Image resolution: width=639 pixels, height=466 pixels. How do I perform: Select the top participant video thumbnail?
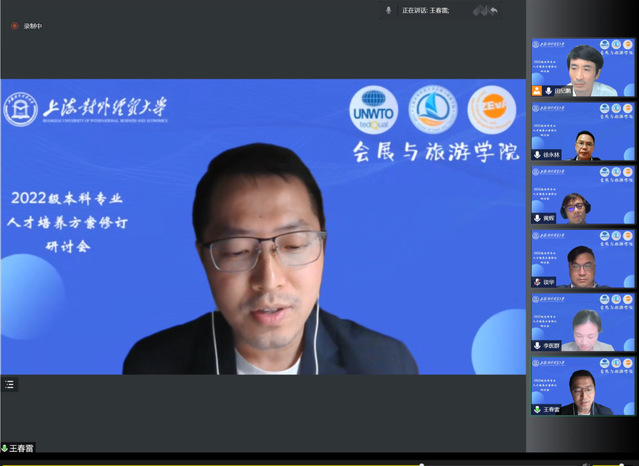(583, 67)
